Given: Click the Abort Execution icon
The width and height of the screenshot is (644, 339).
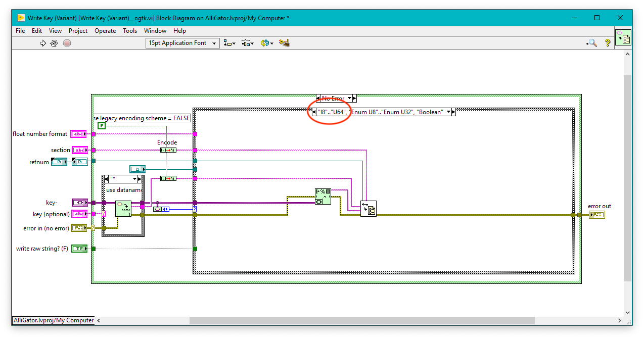Looking at the screenshot, I should (66, 43).
